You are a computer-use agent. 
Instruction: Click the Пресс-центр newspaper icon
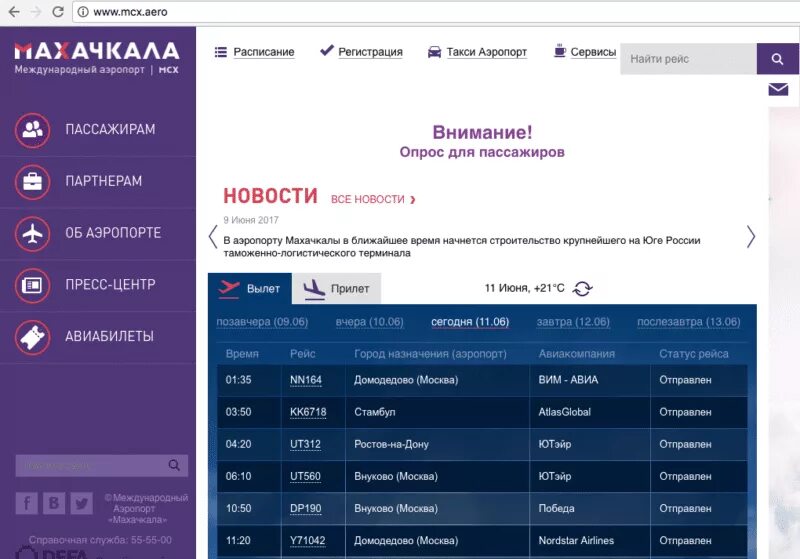coord(33,285)
